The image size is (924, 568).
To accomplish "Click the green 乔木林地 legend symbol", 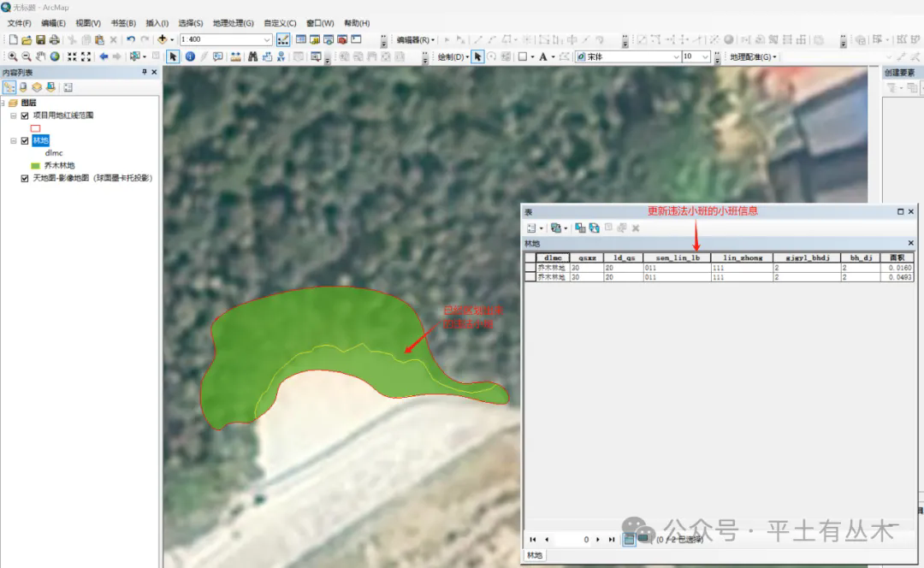I will tap(35, 165).
